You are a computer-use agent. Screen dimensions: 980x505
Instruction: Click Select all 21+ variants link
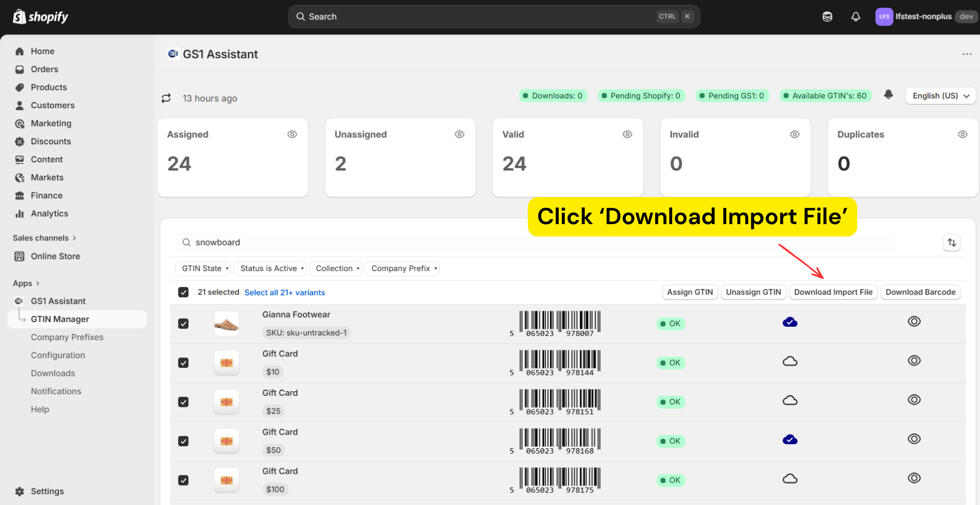[x=284, y=293]
